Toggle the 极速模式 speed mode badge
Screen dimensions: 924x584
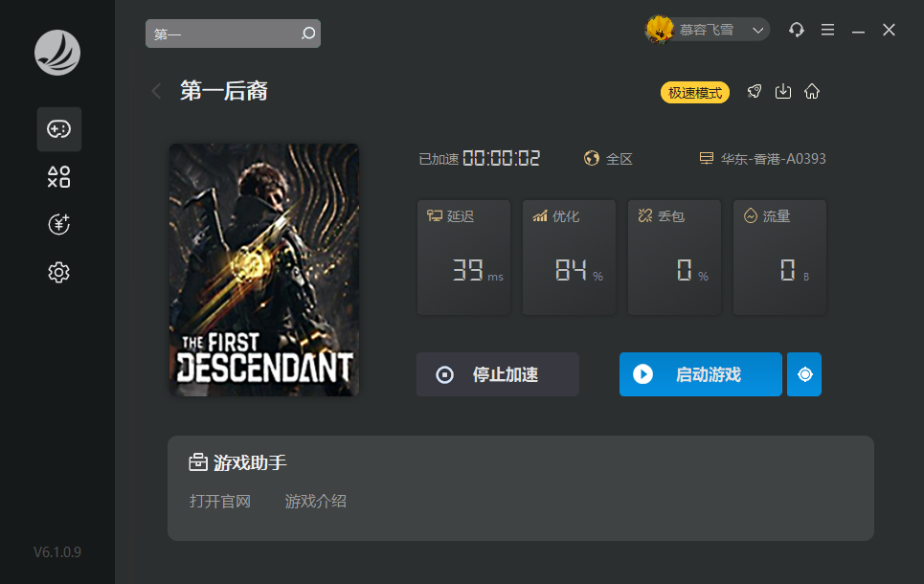click(695, 93)
